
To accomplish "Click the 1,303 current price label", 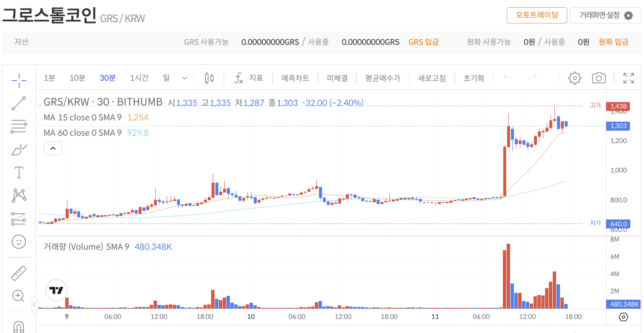I will click(618, 126).
